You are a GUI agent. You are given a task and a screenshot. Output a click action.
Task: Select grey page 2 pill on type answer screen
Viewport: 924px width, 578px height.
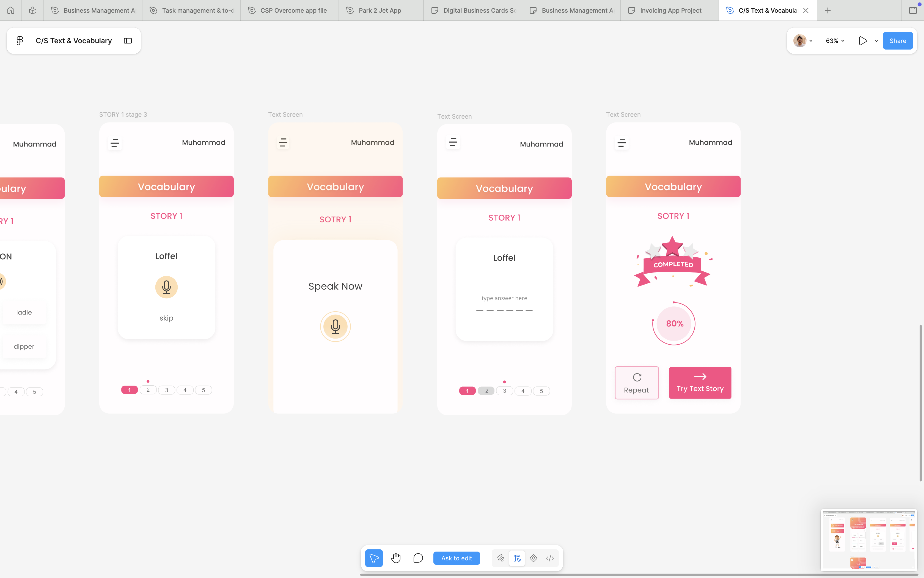pyautogui.click(x=486, y=391)
